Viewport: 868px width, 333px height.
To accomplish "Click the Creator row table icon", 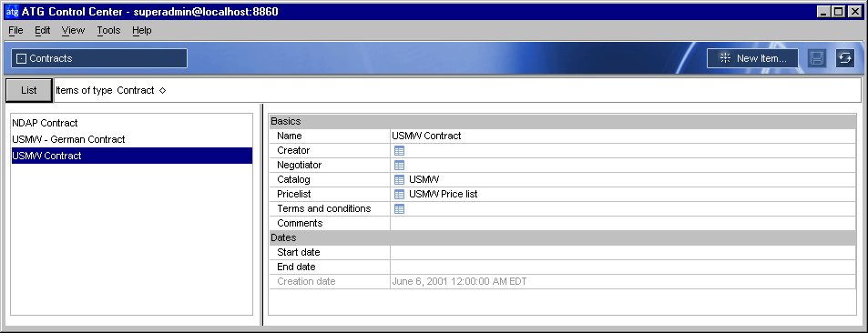I will pos(399,150).
